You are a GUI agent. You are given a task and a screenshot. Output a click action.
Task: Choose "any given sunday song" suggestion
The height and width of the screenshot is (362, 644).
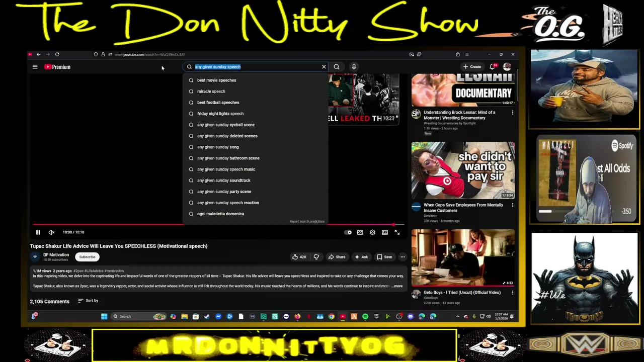tap(256, 147)
